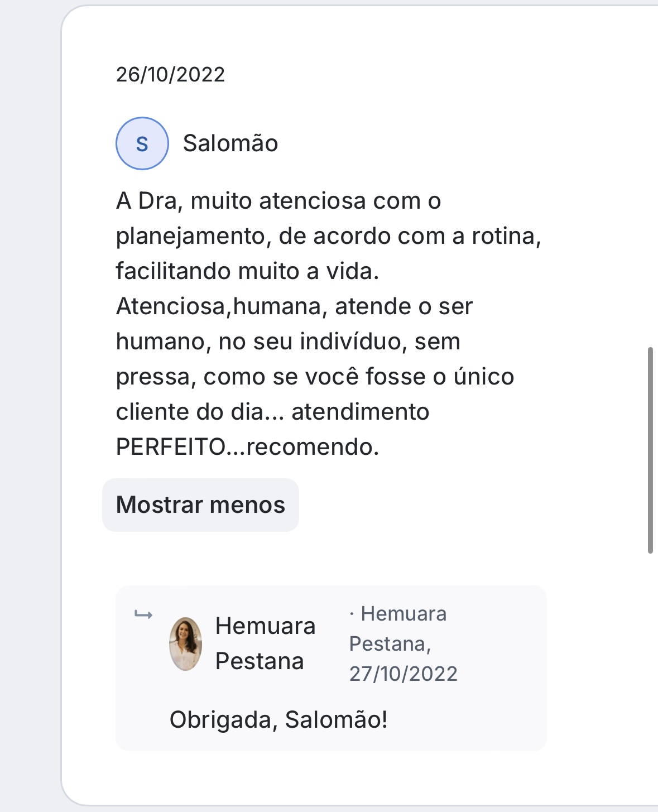658x812 pixels.
Task: Click Salomão's "S" avatar circle
Action: point(142,143)
